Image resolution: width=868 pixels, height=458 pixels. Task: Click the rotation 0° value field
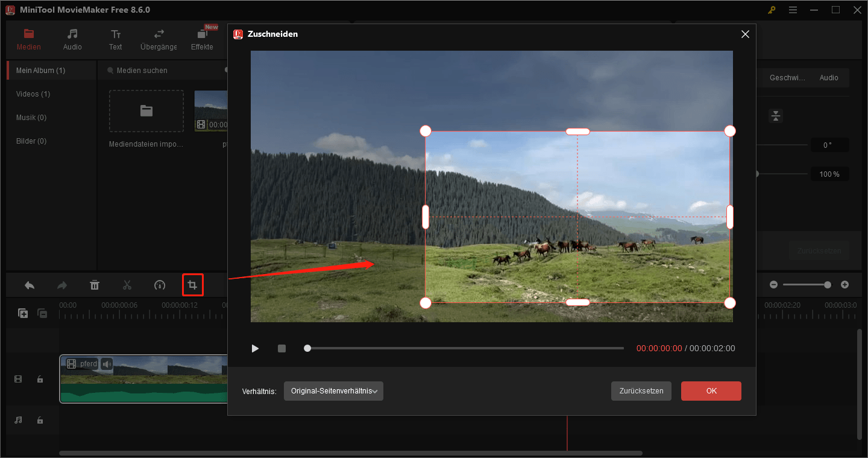pos(829,145)
